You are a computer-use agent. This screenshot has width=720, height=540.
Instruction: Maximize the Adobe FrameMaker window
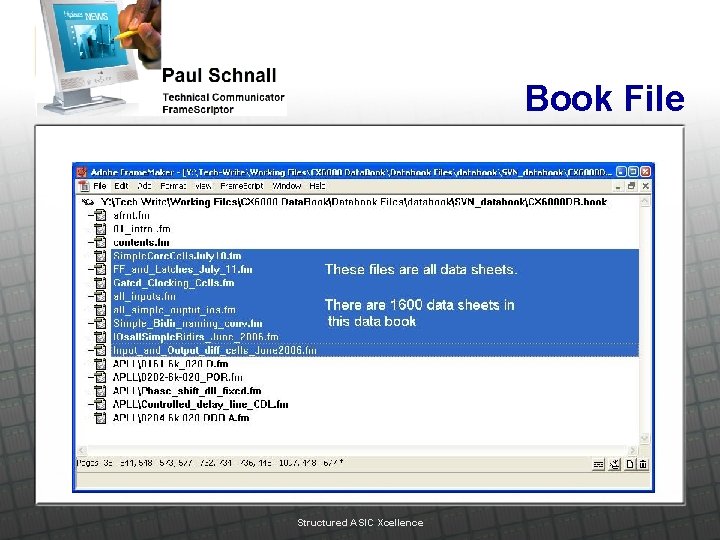pos(633,172)
